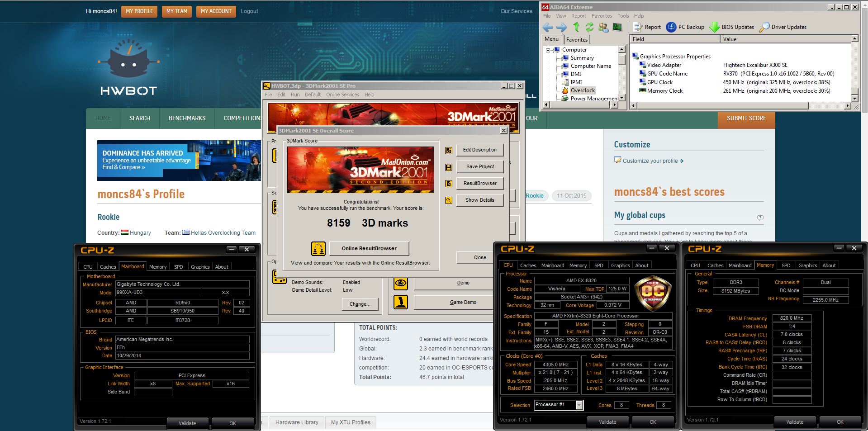This screenshot has width=868, height=431.
Task: Click Save Project button
Action: [480, 167]
